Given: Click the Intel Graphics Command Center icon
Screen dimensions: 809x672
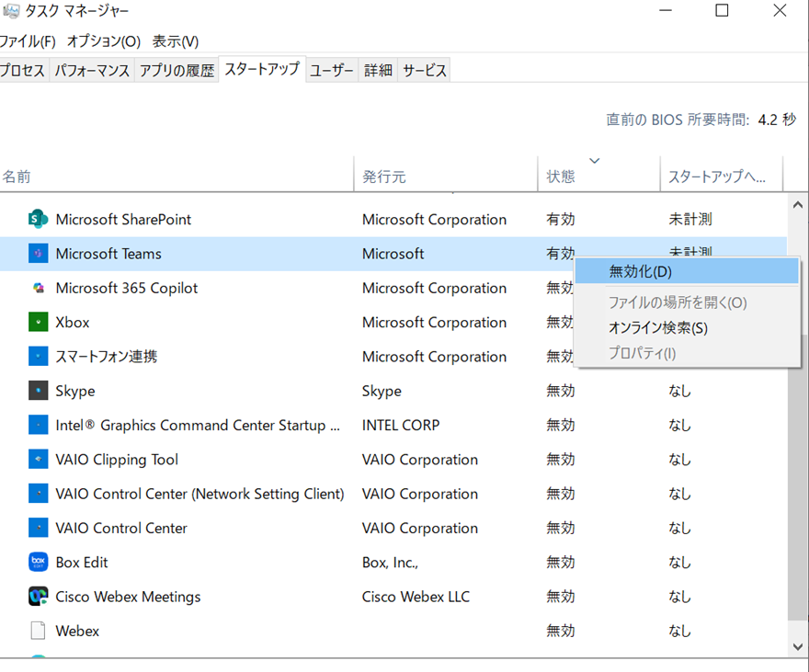Looking at the screenshot, I should tap(39, 425).
